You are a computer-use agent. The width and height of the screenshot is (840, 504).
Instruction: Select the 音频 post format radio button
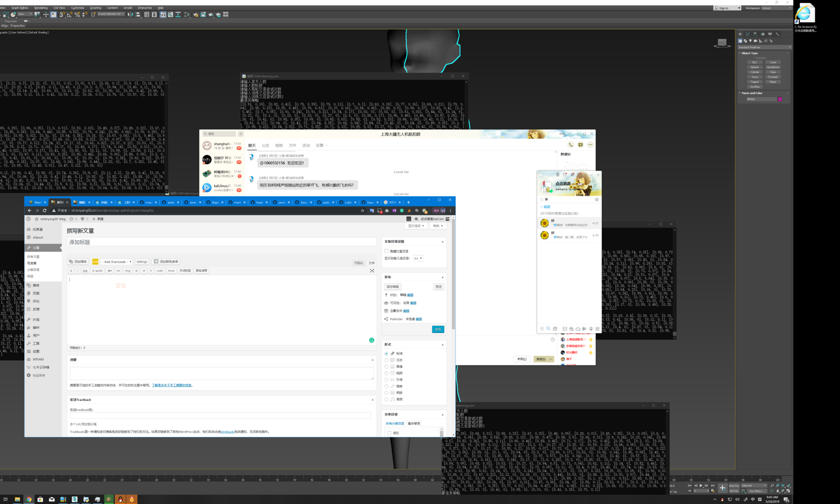[386, 399]
